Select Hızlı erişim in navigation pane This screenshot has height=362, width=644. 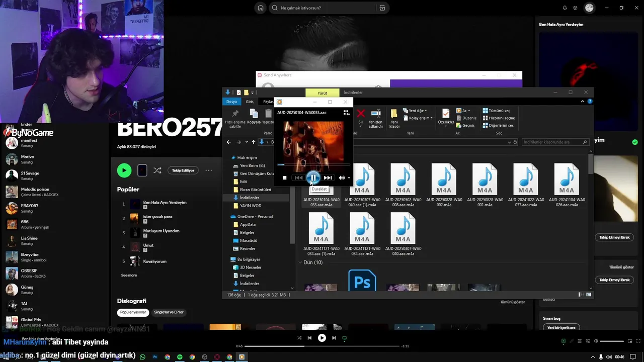[244, 157]
